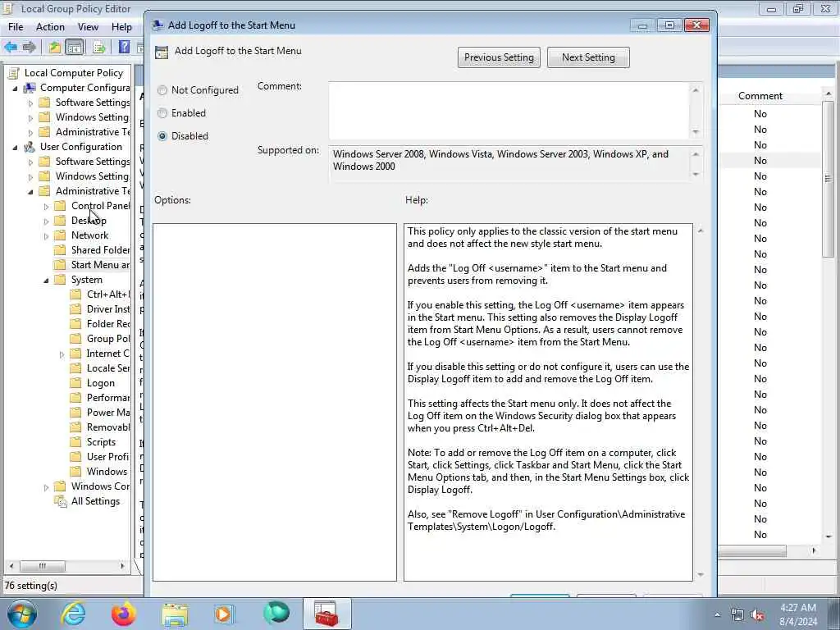Viewport: 840px width, 630px height.
Task: Click the Forward arrow in the editor toolbar
Action: point(30,47)
